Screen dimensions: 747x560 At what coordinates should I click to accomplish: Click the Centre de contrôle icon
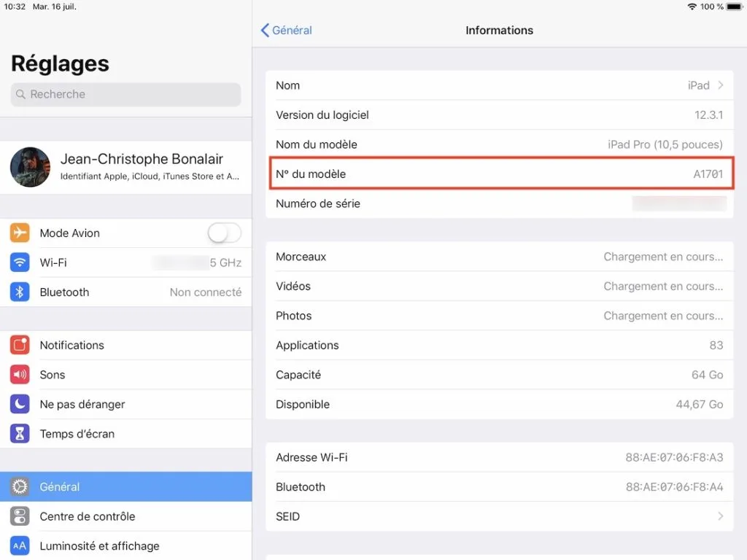point(18,516)
